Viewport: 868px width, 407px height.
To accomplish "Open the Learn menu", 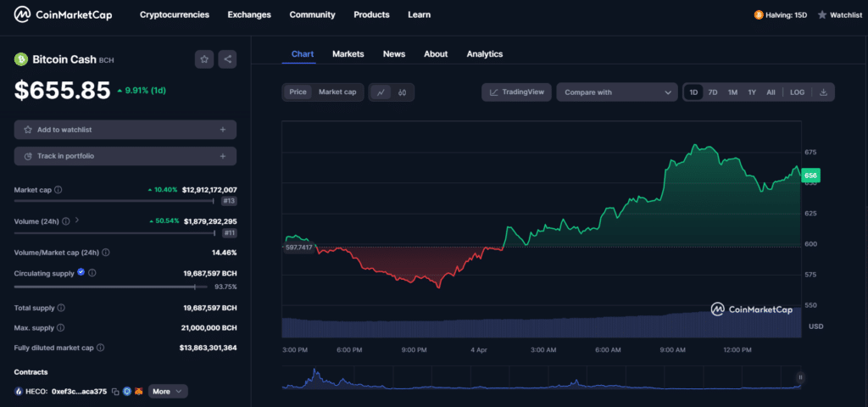I will 419,15.
